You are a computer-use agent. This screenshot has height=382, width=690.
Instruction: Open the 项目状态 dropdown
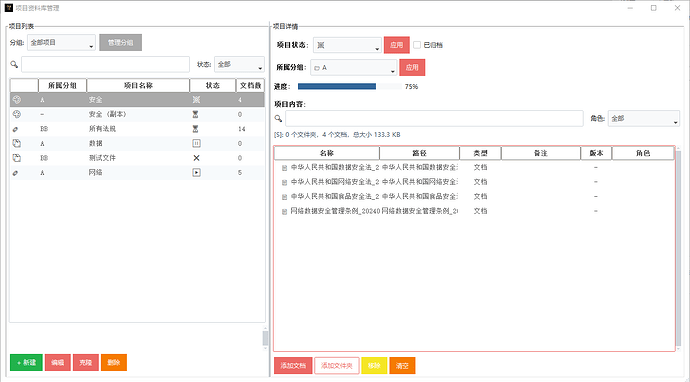click(347, 45)
